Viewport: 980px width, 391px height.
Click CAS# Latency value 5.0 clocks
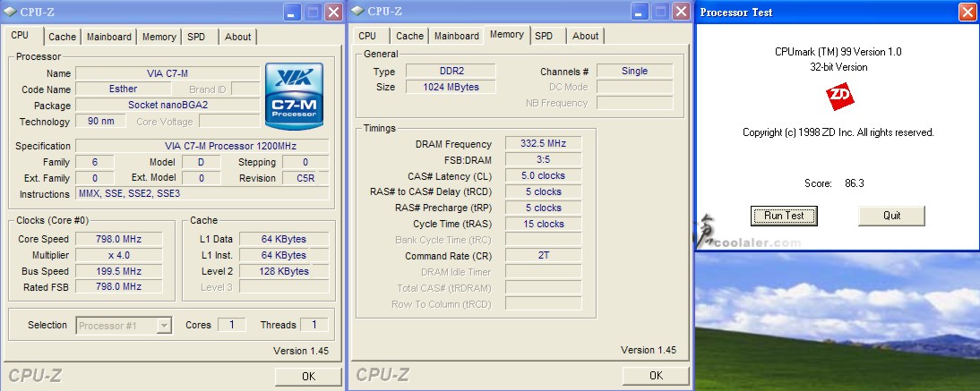[x=543, y=176]
